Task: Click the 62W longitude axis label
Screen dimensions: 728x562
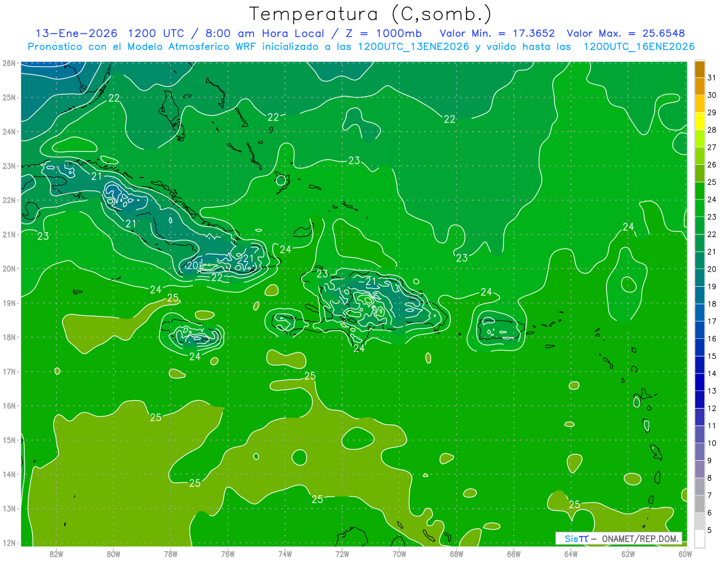Action: click(628, 554)
